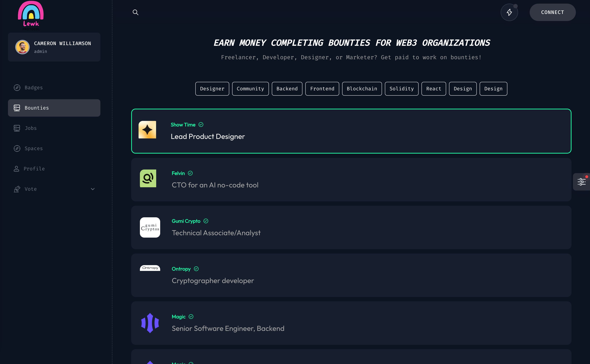Open Spaces in sidebar
This screenshot has height=364, width=590.
[x=54, y=148]
